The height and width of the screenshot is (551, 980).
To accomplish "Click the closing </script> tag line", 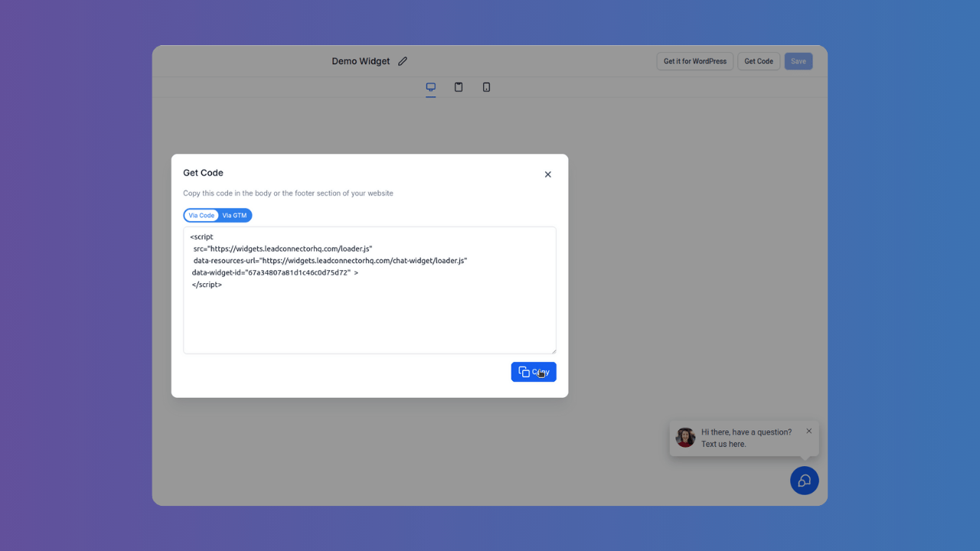I will click(207, 285).
